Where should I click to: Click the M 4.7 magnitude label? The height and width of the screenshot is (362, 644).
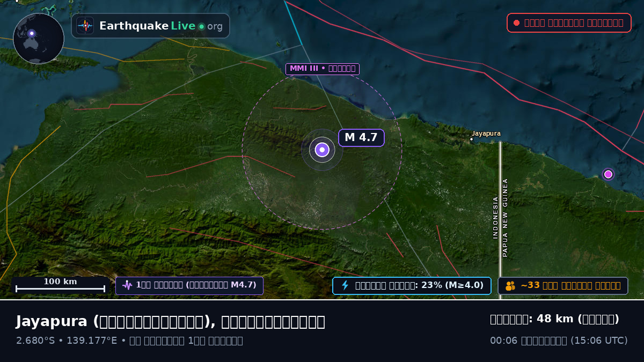pyautogui.click(x=361, y=137)
